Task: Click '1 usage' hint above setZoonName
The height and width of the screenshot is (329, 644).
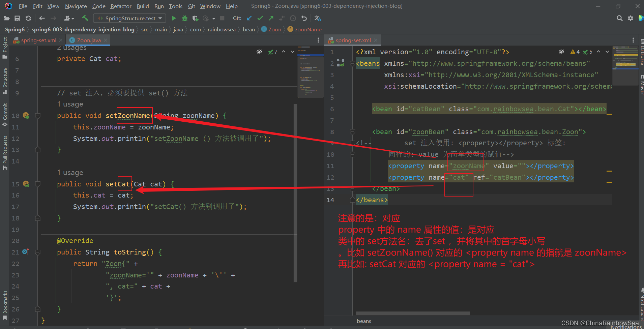Action: coord(70,104)
